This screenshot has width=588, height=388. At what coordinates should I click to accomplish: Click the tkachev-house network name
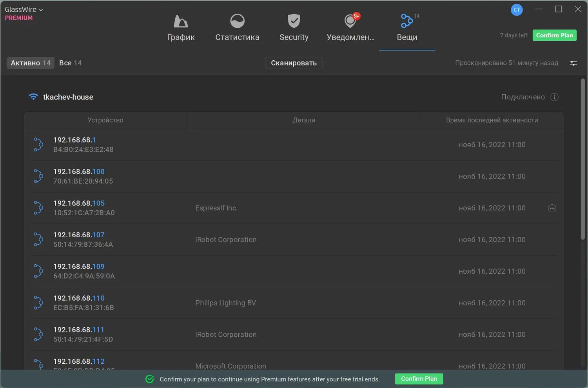pyautogui.click(x=68, y=97)
